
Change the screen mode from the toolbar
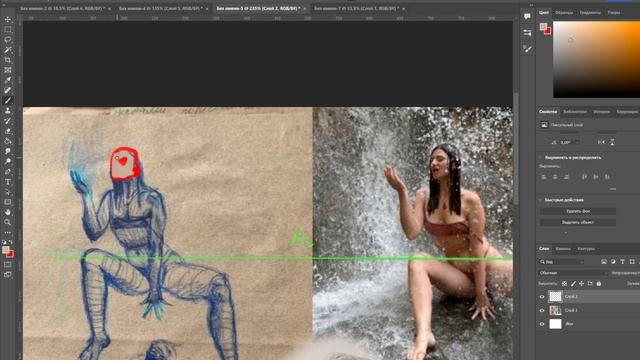[8, 275]
